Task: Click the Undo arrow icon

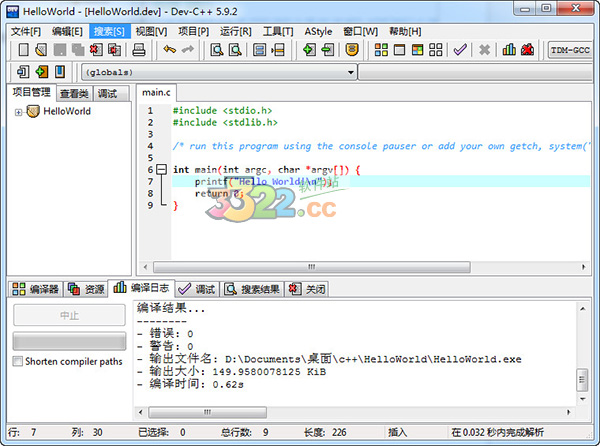Action: pos(169,50)
